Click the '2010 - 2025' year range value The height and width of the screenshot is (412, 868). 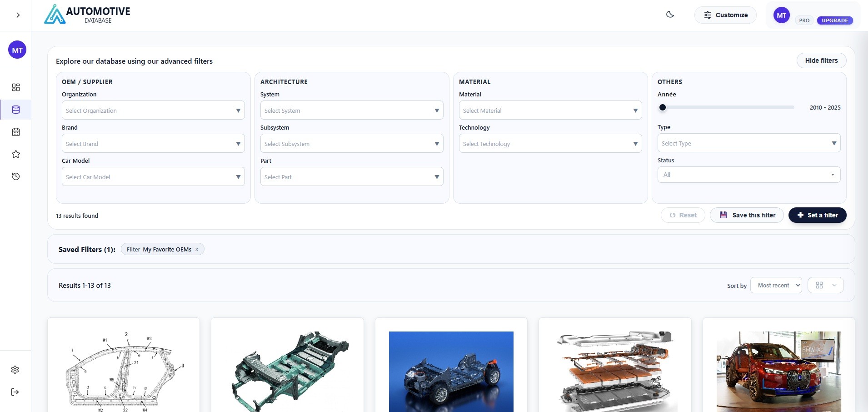click(825, 108)
